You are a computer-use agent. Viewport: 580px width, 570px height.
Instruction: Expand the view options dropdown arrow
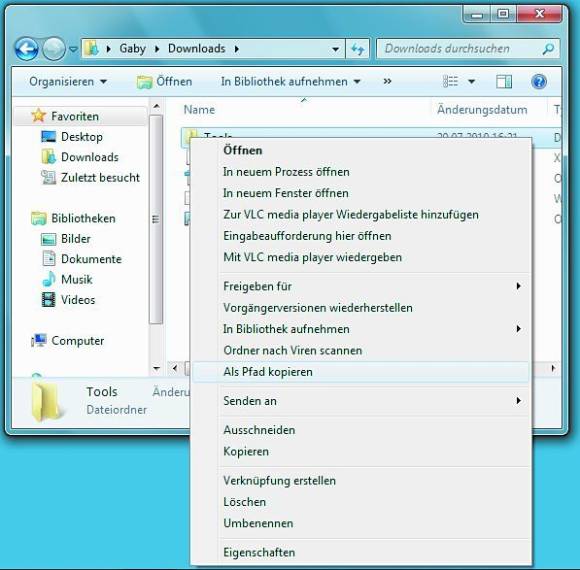(x=472, y=81)
